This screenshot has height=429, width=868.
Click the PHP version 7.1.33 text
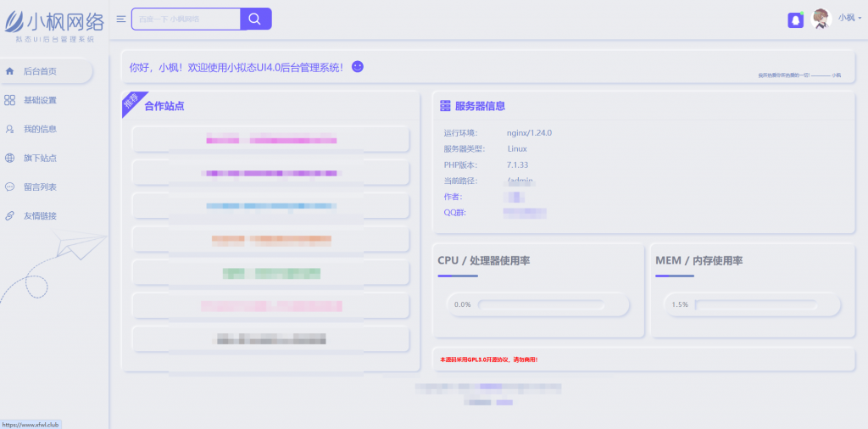pos(518,165)
